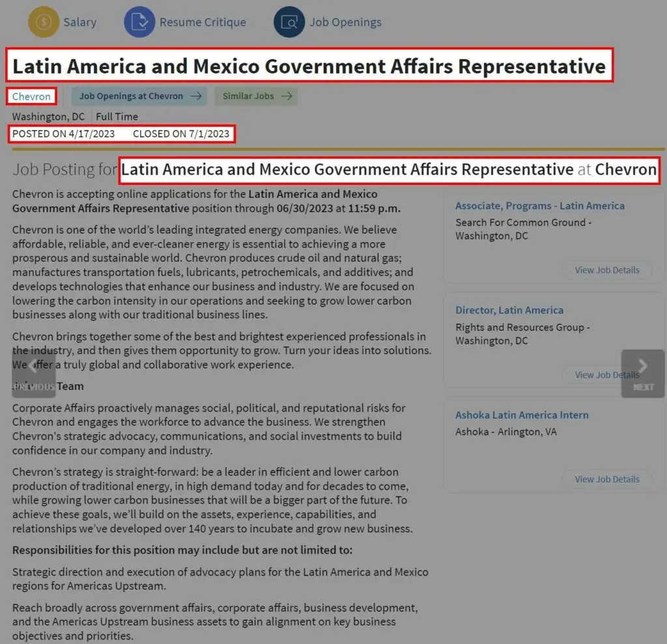Viewport: 667px width, 644px height.
Task: View Job Details for Ashoka internship
Action: point(606,479)
